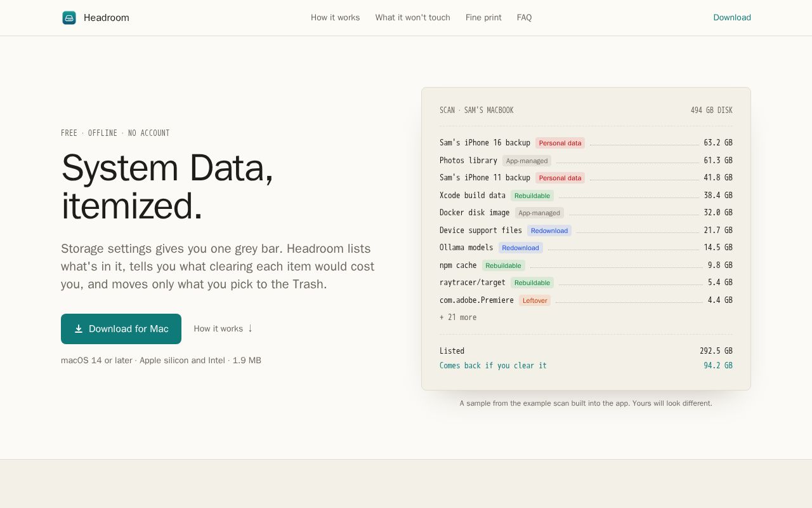This screenshot has width=812, height=508.
Task: Select the raytracer/target row label
Action: click(473, 283)
